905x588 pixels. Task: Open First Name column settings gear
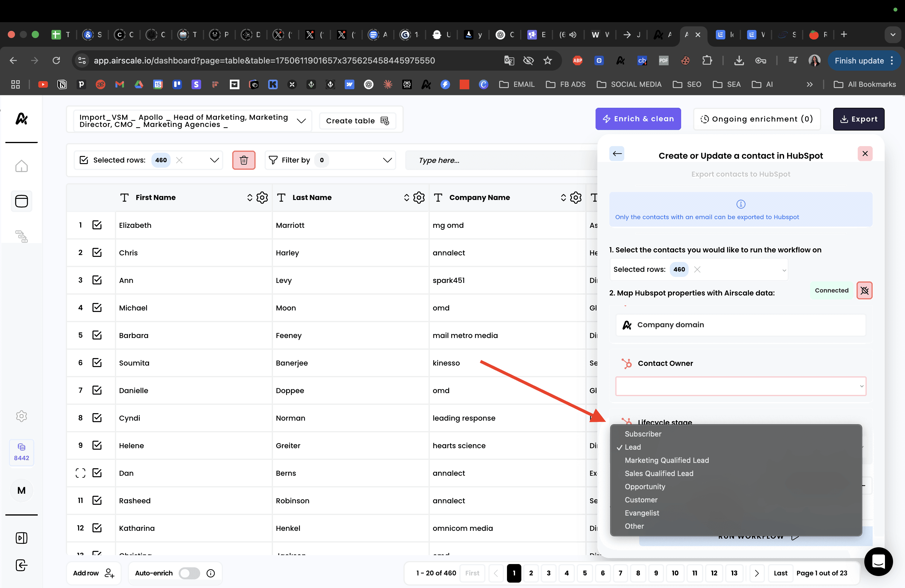(x=262, y=197)
